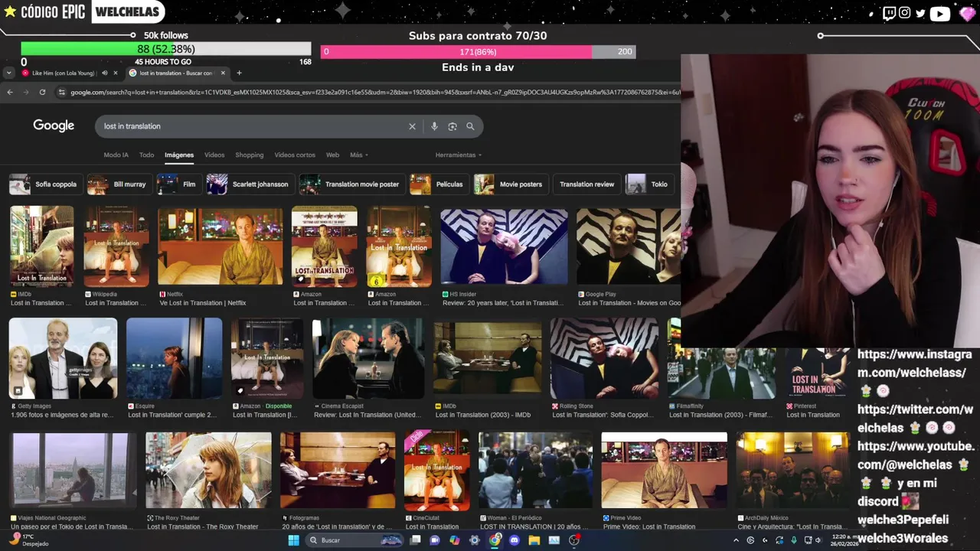
Task: Open the Windows Start menu
Action: coord(294,540)
